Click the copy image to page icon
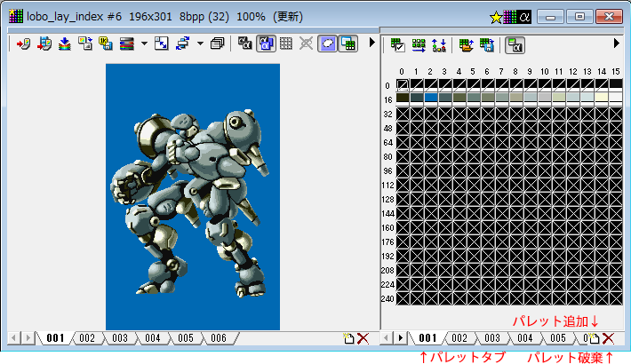Image resolution: width=631 pixels, height=364 pixels. click(x=85, y=44)
